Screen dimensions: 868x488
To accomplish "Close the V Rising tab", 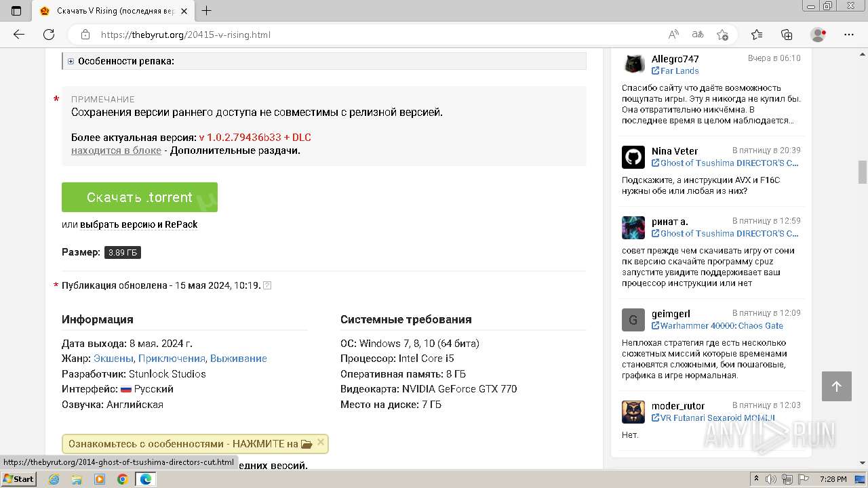I will pos(184,11).
